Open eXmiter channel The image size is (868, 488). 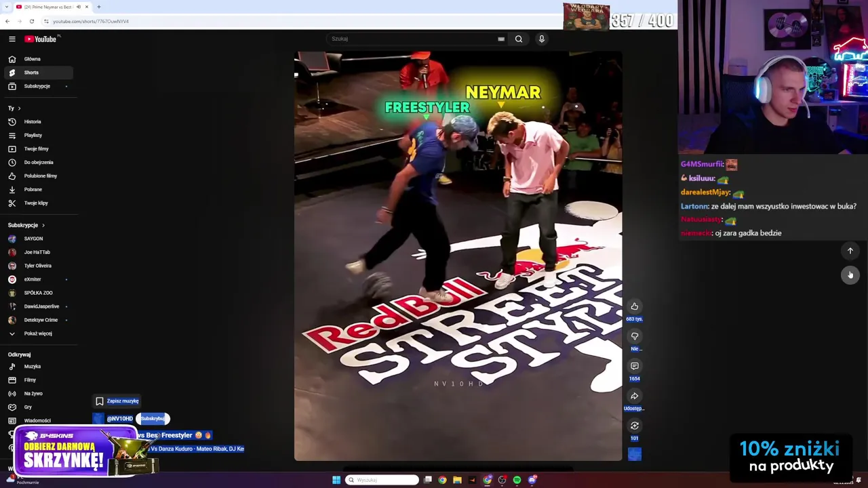point(39,279)
